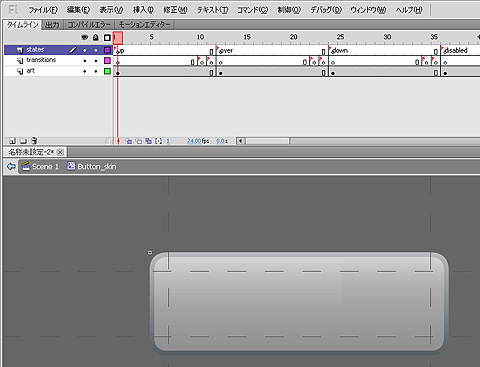
Task: Switch to the コンパイルエラー tab
Action: tap(89, 25)
